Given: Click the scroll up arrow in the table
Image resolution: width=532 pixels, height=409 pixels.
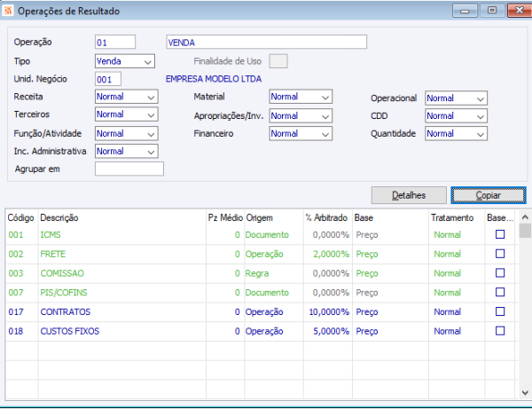Looking at the screenshot, I should click(525, 218).
